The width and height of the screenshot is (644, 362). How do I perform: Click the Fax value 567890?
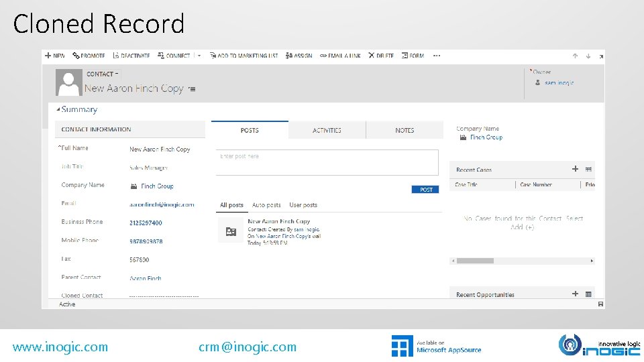[x=140, y=260]
